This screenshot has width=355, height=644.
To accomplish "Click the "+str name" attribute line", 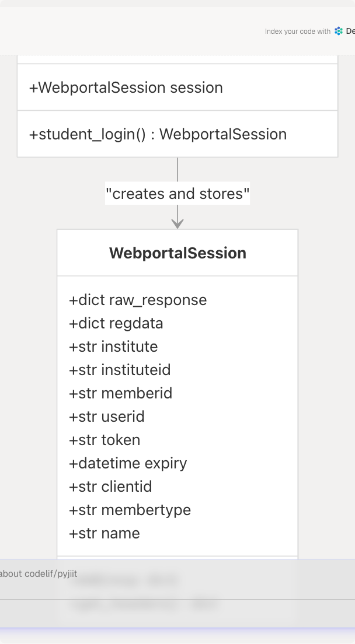I will click(105, 533).
